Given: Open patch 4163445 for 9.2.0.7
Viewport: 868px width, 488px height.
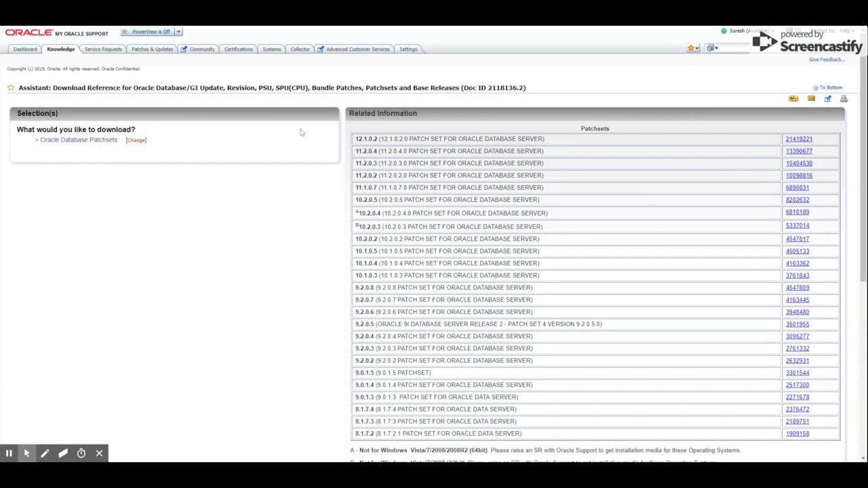Looking at the screenshot, I should (x=797, y=300).
